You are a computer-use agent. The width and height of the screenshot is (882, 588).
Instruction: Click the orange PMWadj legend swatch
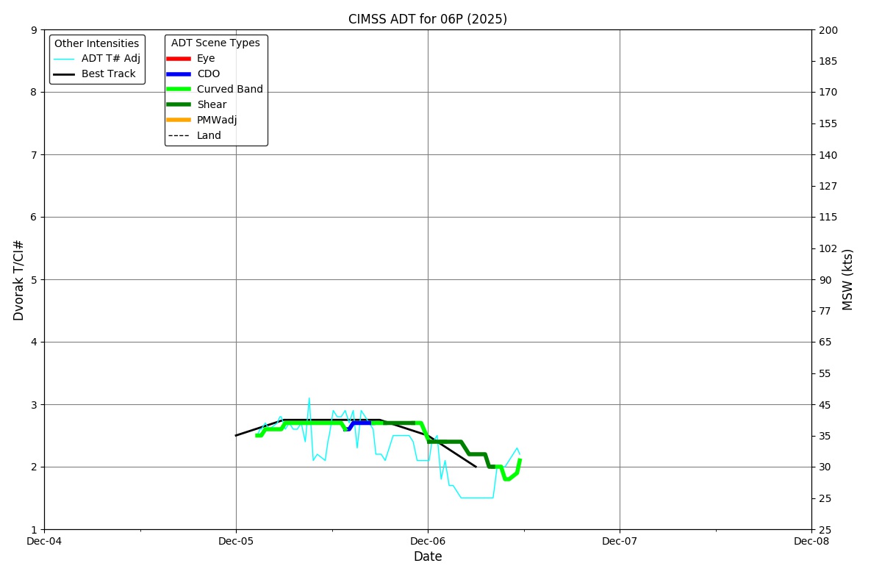coord(179,121)
